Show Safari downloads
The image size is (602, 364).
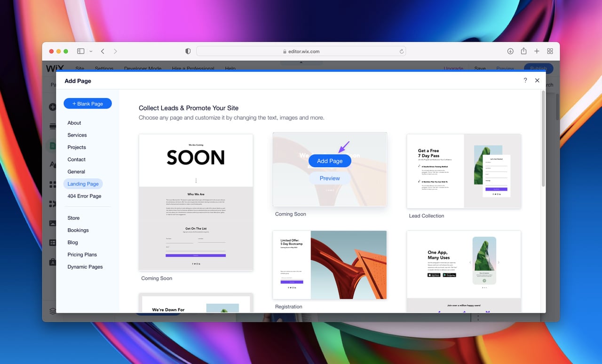coord(510,51)
